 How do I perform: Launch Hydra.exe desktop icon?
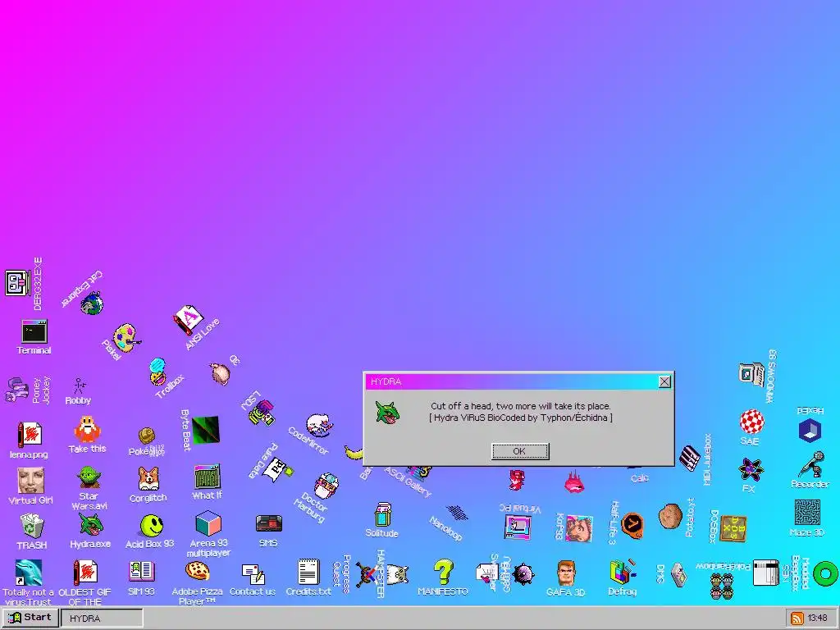90,525
